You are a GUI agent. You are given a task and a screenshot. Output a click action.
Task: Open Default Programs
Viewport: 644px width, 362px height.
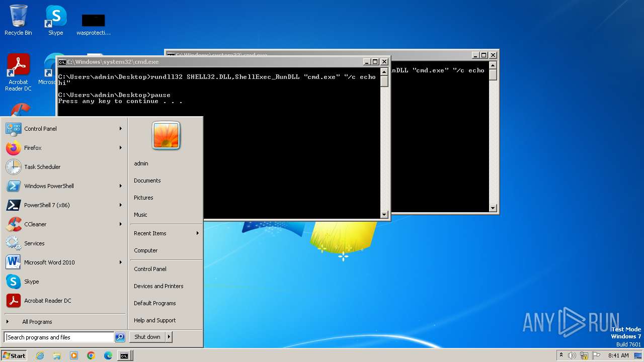pyautogui.click(x=154, y=303)
